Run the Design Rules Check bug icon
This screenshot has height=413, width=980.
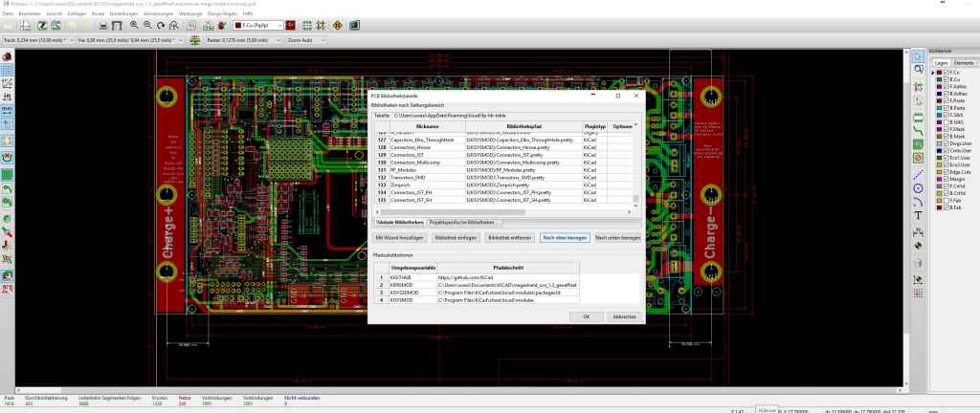[221, 26]
